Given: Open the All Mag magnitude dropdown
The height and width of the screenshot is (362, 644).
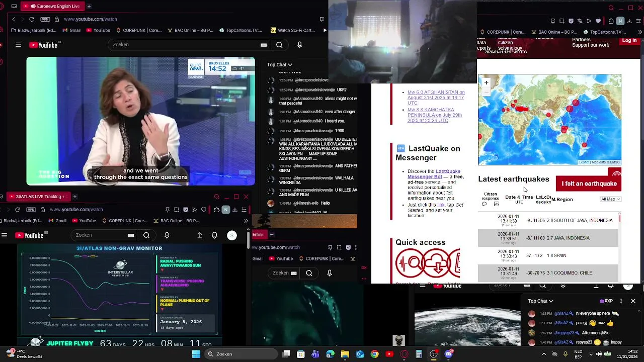Looking at the screenshot, I should tap(611, 199).
